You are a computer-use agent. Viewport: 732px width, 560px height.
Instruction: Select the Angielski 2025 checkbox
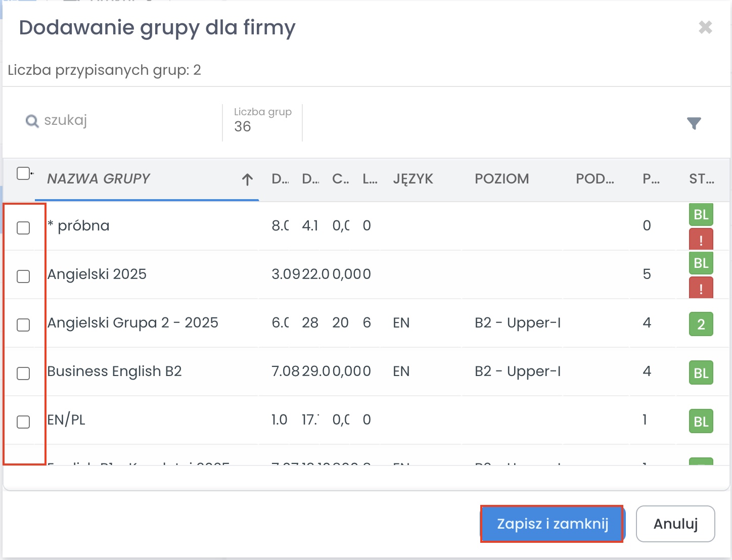pyautogui.click(x=23, y=276)
